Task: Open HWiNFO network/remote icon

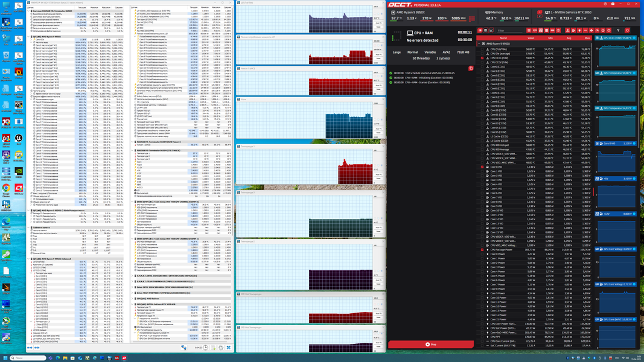Action: pyautogui.click(x=183, y=348)
